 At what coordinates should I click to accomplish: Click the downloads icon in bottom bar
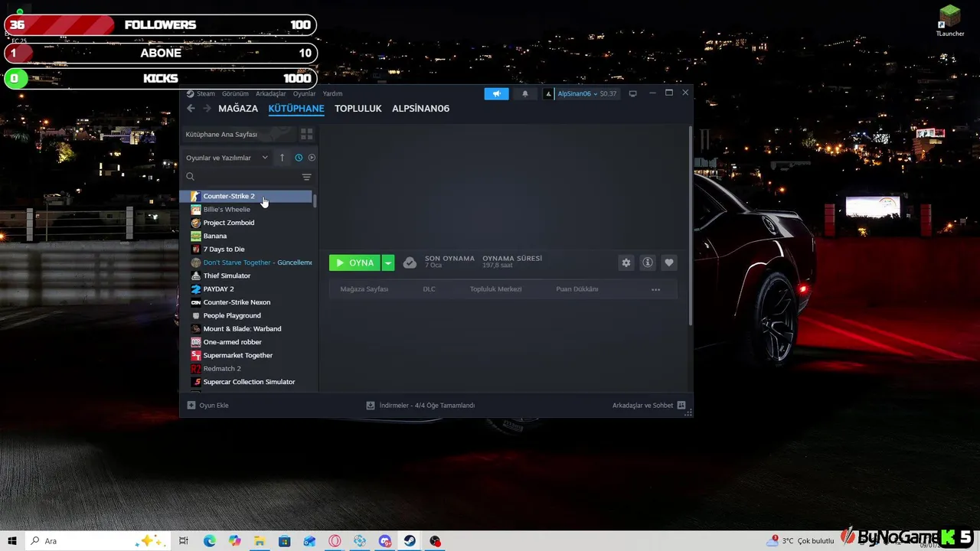click(x=371, y=406)
